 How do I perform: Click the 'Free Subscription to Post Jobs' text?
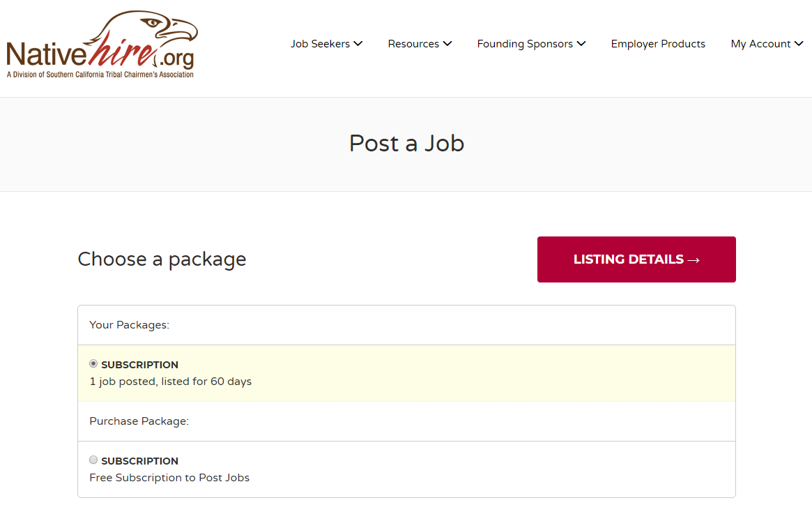click(x=169, y=478)
